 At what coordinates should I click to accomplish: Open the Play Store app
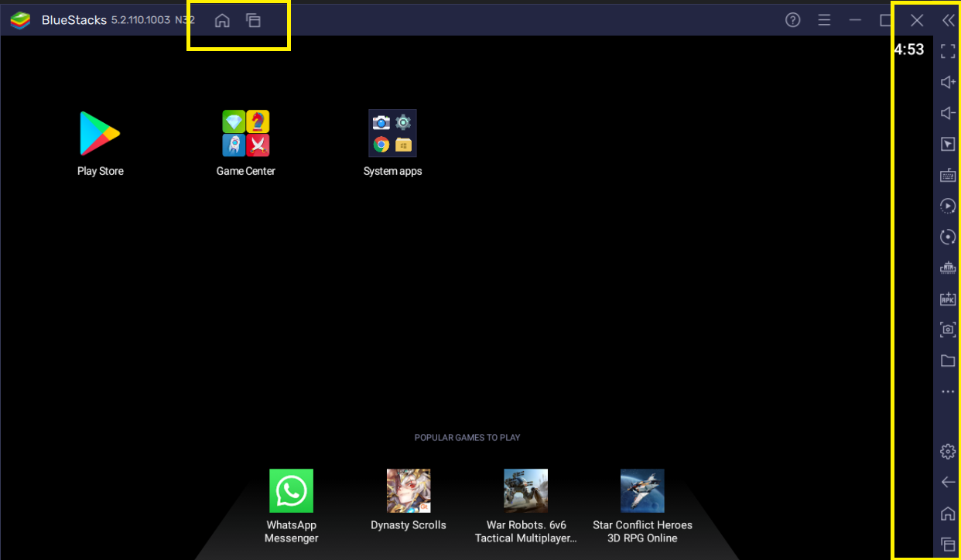[x=100, y=134]
